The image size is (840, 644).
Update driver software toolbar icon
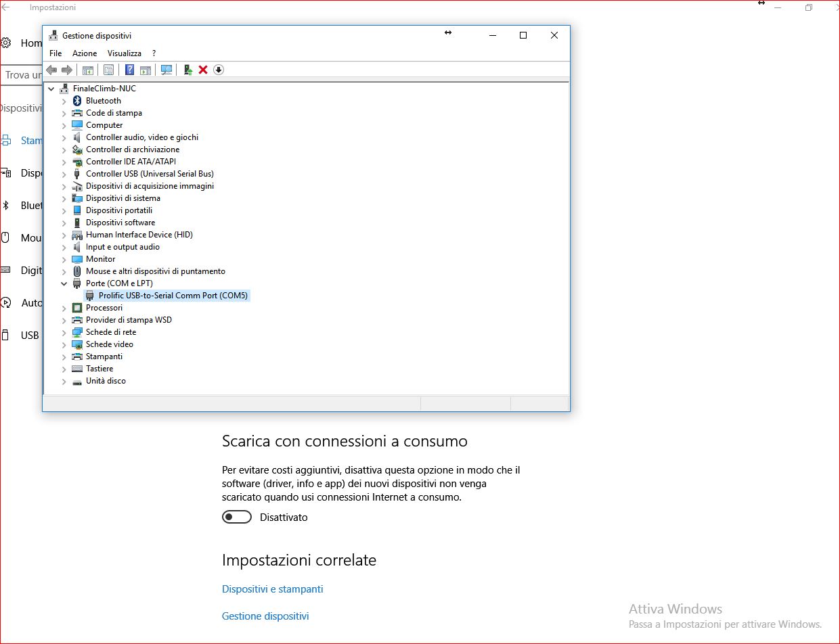[188, 70]
